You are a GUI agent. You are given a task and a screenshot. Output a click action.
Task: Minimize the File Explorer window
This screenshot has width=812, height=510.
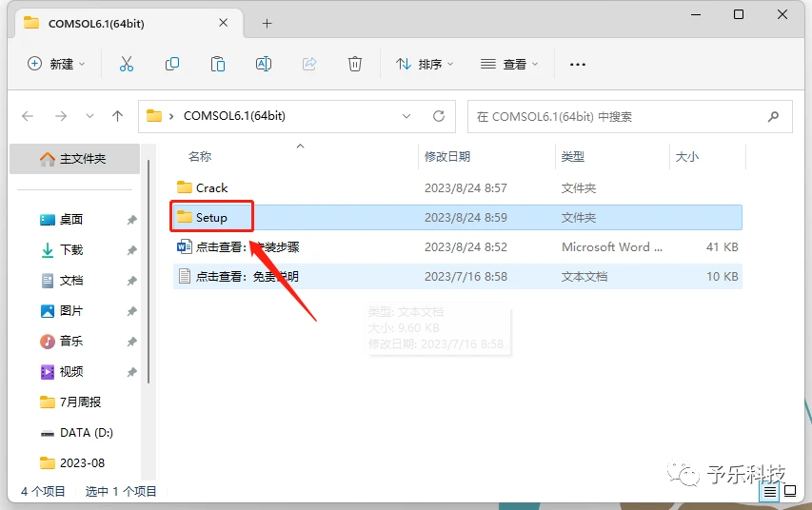pyautogui.click(x=696, y=14)
